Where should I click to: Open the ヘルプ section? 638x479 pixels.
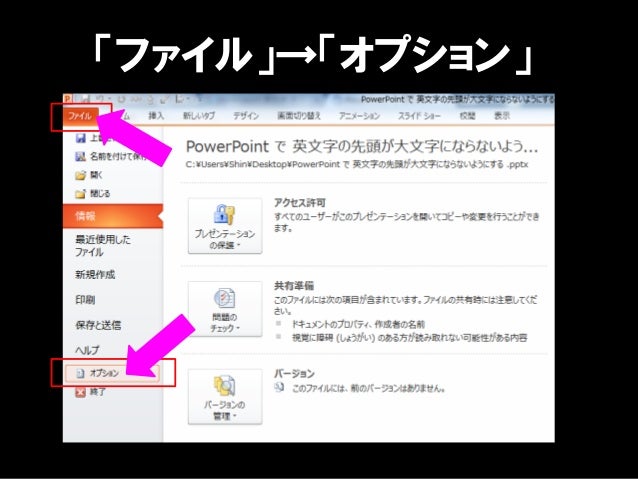[87, 350]
